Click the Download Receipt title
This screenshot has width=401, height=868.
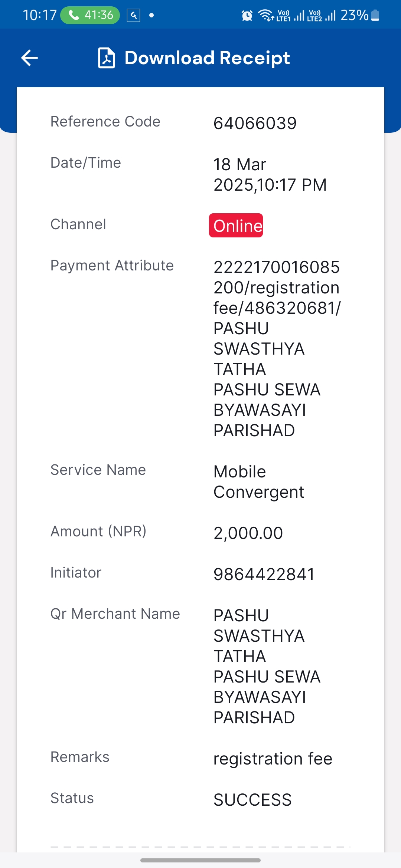pyautogui.click(x=207, y=58)
